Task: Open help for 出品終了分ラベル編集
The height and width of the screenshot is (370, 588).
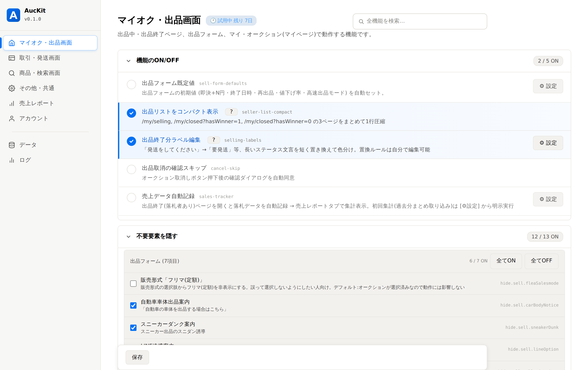Action: [213, 140]
